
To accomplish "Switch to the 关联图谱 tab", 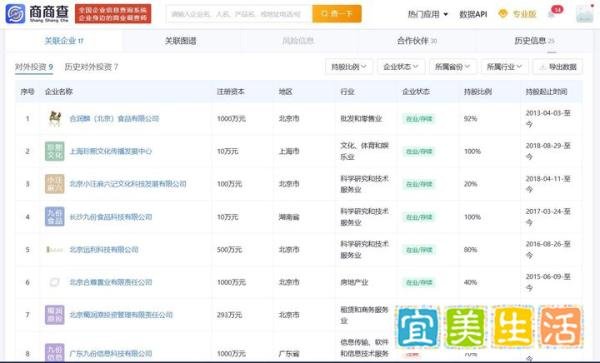I will [x=181, y=41].
